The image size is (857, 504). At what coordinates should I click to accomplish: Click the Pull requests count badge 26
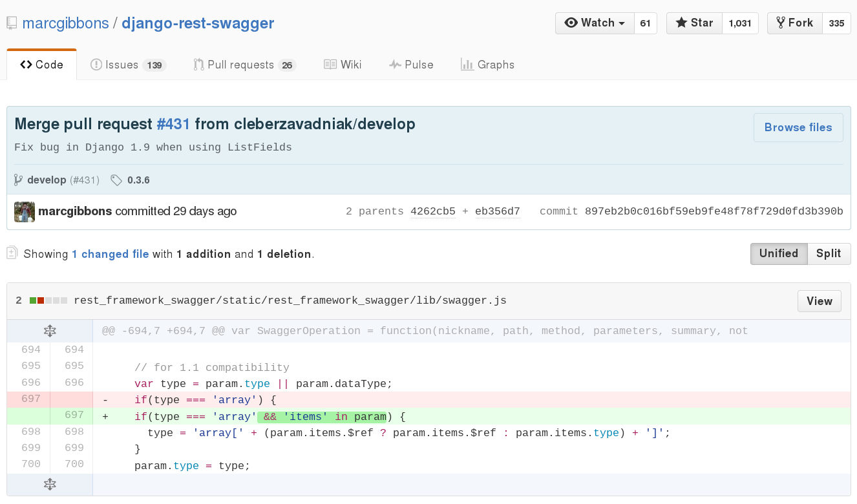click(x=288, y=65)
